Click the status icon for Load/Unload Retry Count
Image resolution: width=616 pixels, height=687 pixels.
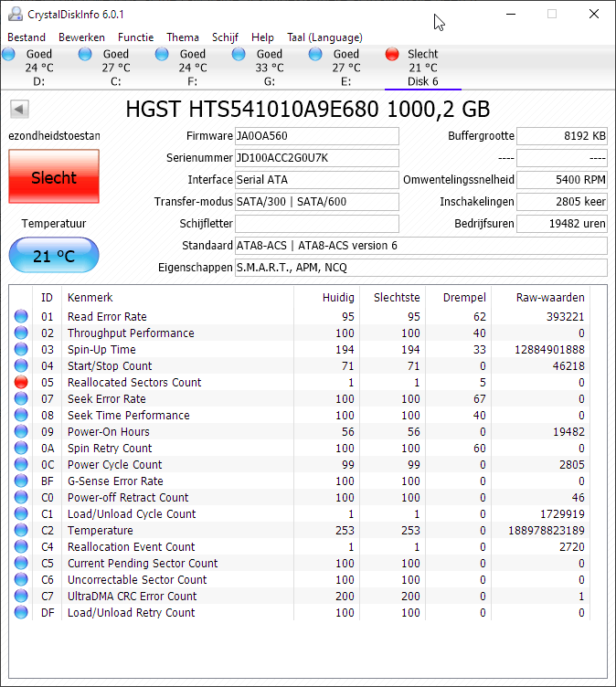coord(21,612)
